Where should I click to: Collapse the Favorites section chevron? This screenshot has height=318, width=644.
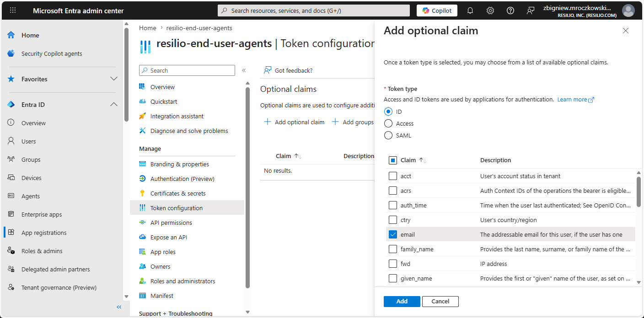point(114,79)
